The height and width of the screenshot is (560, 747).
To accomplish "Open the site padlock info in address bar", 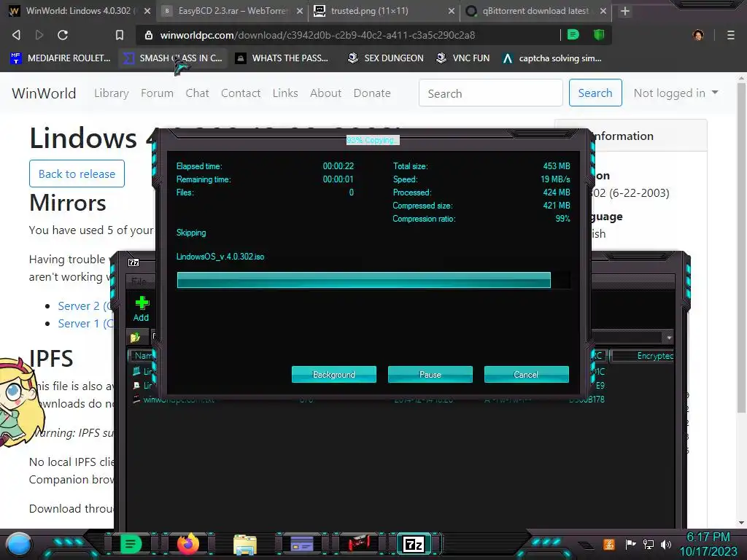I will [149, 35].
